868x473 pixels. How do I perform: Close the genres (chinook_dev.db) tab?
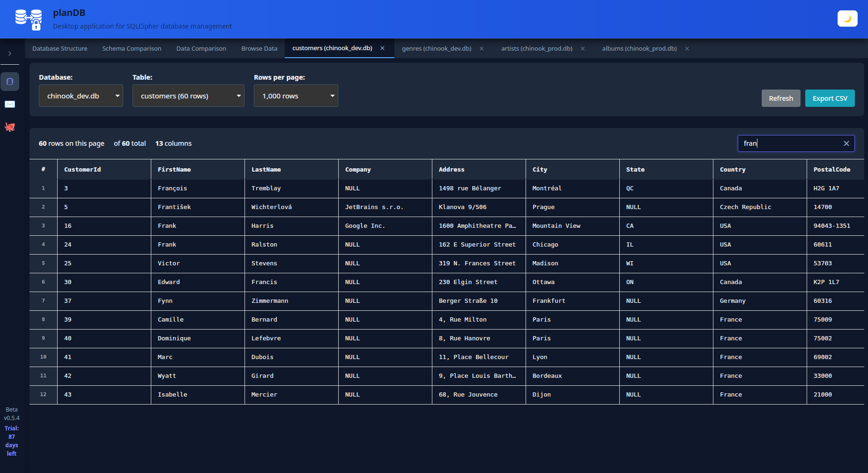pos(482,48)
